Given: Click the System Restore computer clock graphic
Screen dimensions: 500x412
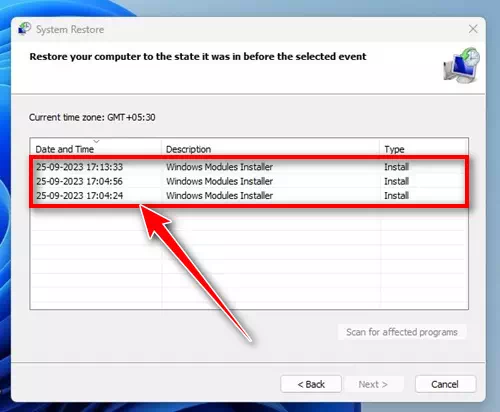Looking at the screenshot, I should coord(462,66).
